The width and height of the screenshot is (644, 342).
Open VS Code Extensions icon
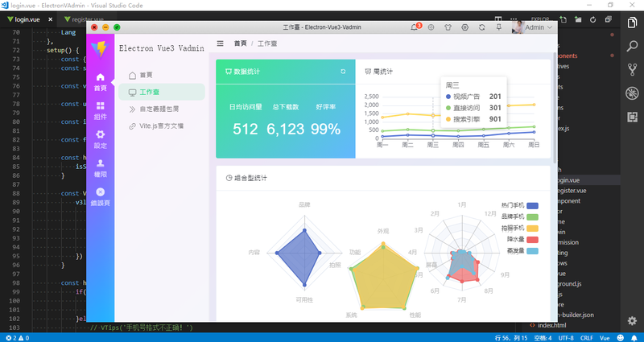click(x=632, y=117)
